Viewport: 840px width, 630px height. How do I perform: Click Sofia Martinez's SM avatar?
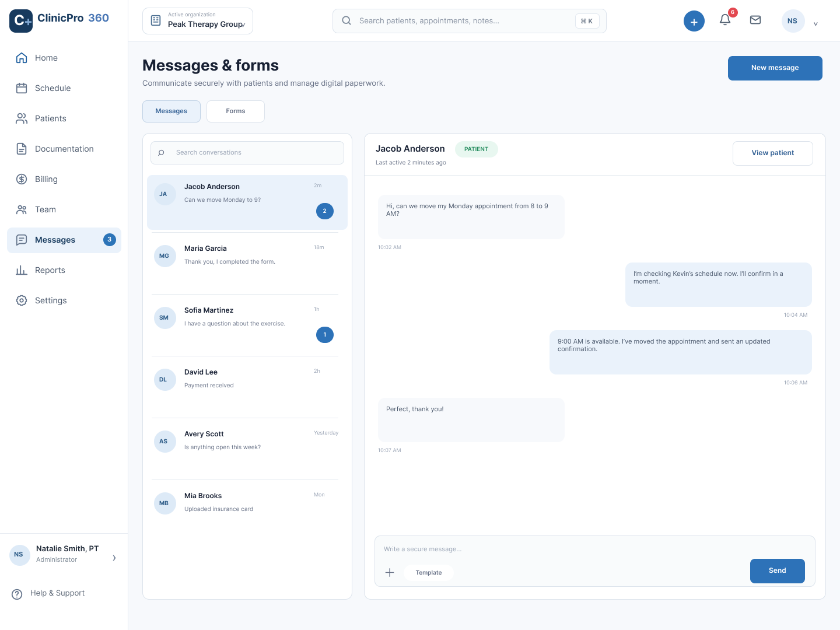[x=165, y=318]
